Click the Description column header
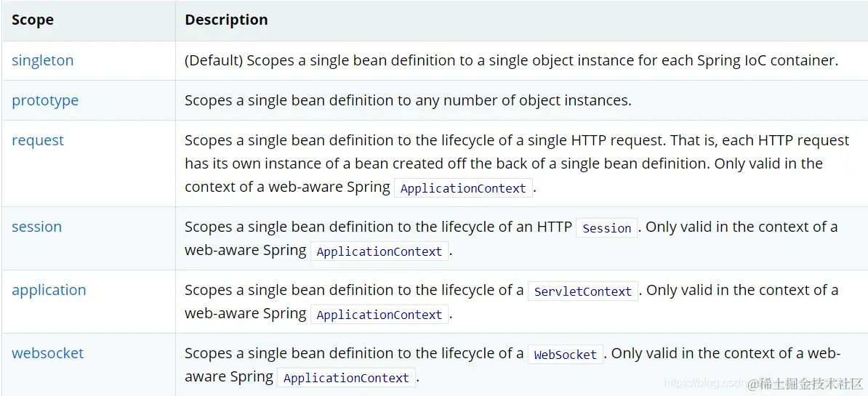Viewport: 868px width, 396px height. (226, 20)
